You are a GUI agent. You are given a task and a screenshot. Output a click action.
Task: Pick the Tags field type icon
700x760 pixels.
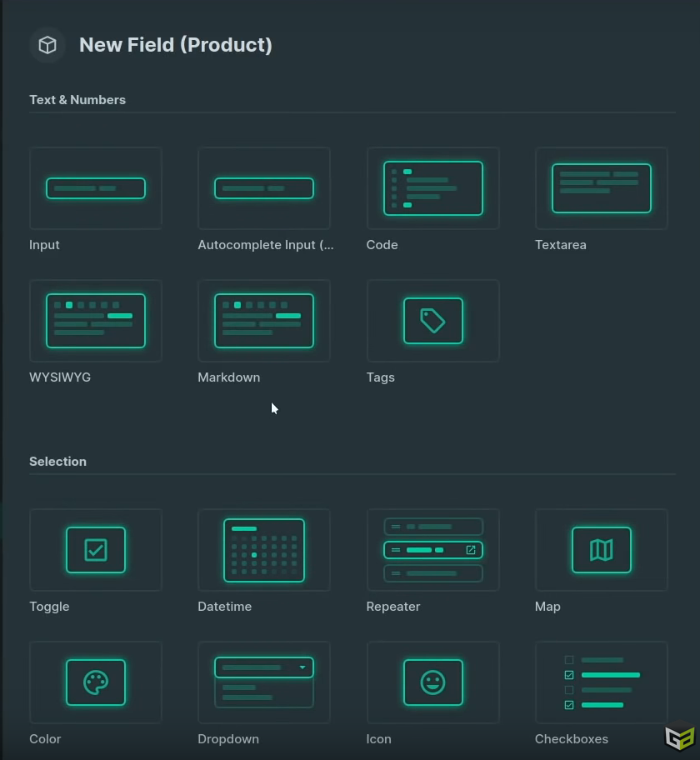[432, 320]
